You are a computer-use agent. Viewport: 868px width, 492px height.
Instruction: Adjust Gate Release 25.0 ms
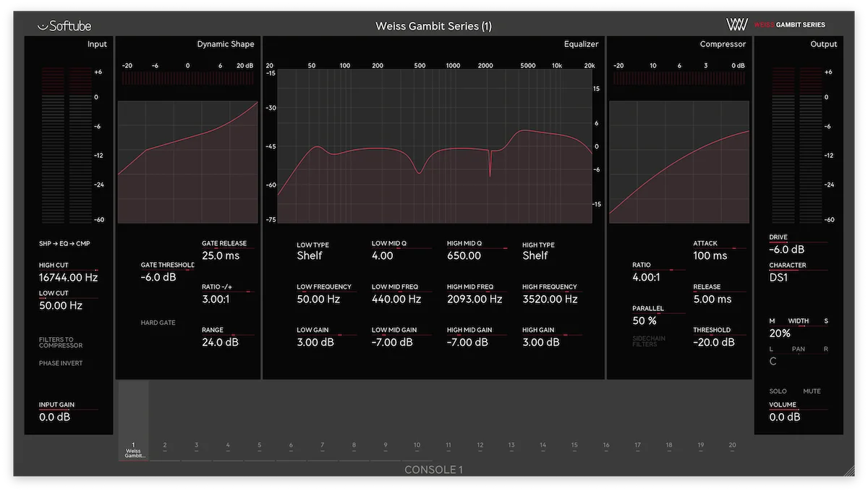click(228, 250)
